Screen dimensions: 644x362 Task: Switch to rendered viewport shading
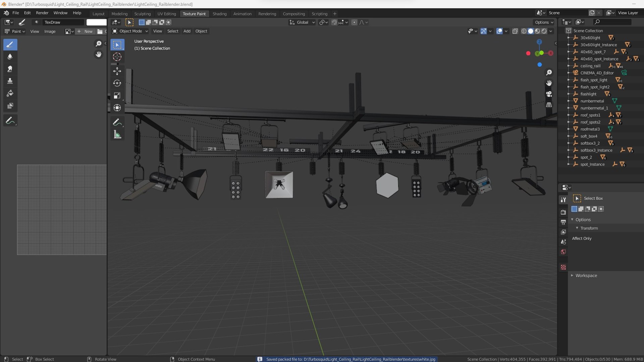point(544,31)
